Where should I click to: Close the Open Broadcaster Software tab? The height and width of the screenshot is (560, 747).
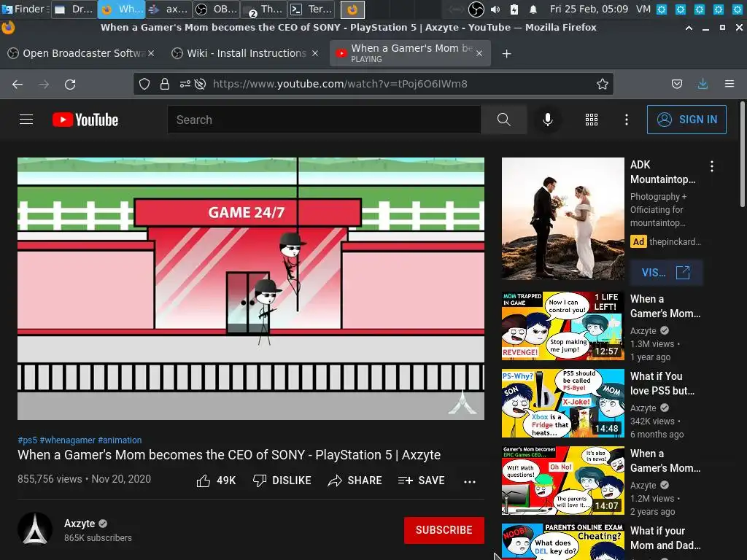point(151,53)
